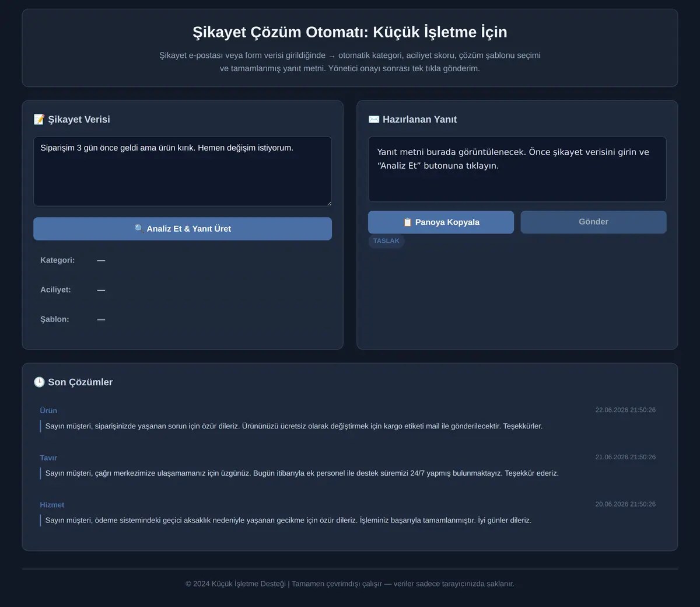Click timestamp 20.06.2026 21:50:26
The height and width of the screenshot is (607, 700).
(x=625, y=504)
